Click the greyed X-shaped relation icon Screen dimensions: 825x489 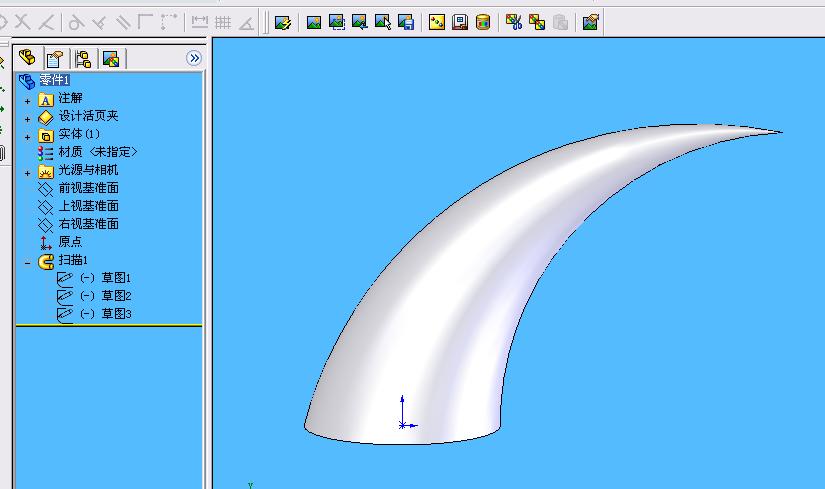[x=23, y=22]
